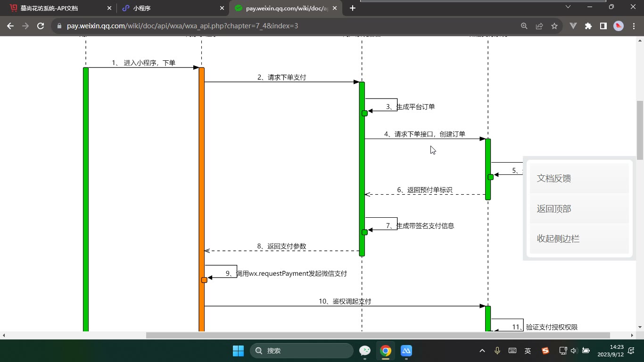Select the pay.weixin.qq.com tab
644x362 pixels.
pos(285,8)
